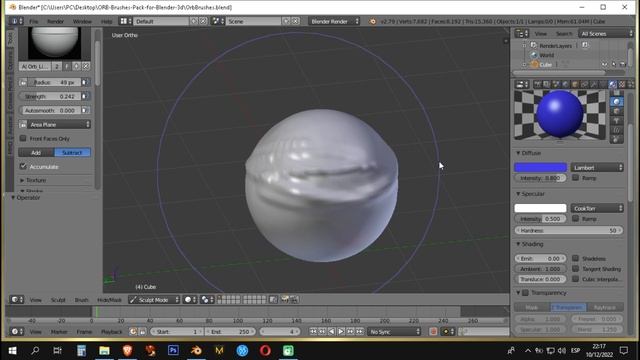Image resolution: width=640 pixels, height=360 pixels.
Task: Open the Area Plane dropdown
Action: 59,124
